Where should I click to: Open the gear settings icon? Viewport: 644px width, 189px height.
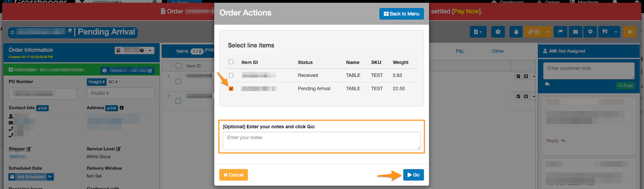(x=590, y=32)
